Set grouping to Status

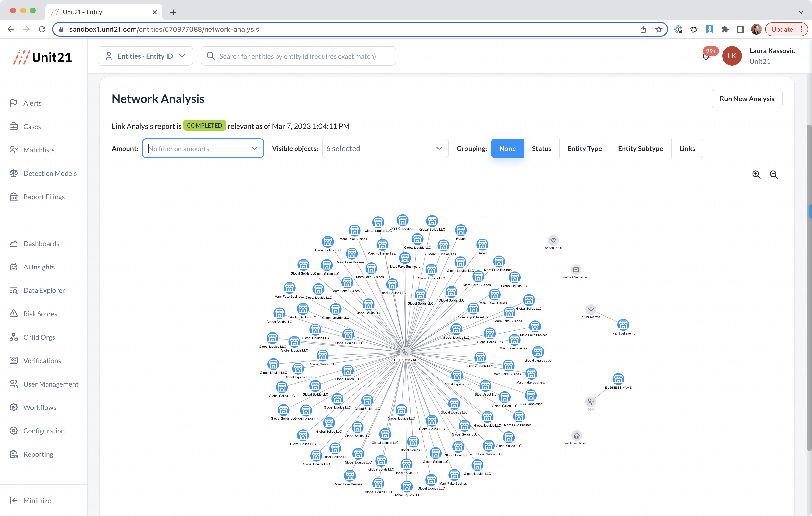pos(541,149)
